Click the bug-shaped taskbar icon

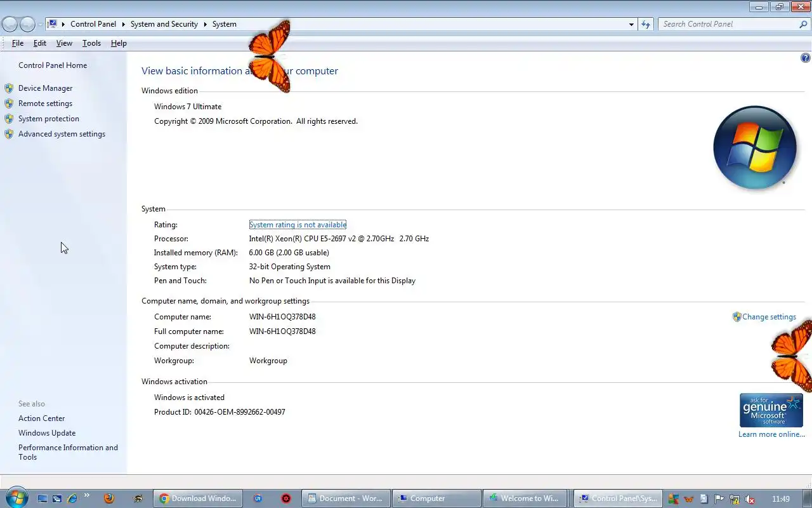(x=138, y=498)
